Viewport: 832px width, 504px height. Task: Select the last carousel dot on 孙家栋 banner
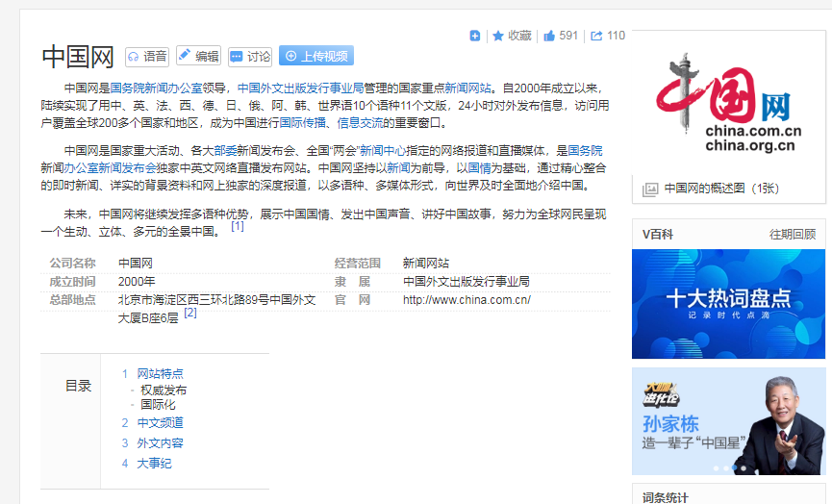pyautogui.click(x=744, y=467)
